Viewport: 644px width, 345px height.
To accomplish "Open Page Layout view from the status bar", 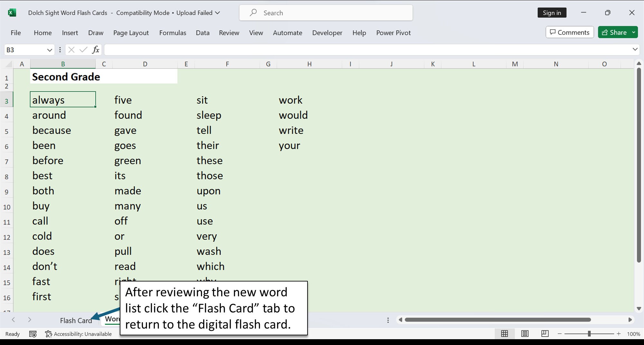I will pyautogui.click(x=525, y=334).
